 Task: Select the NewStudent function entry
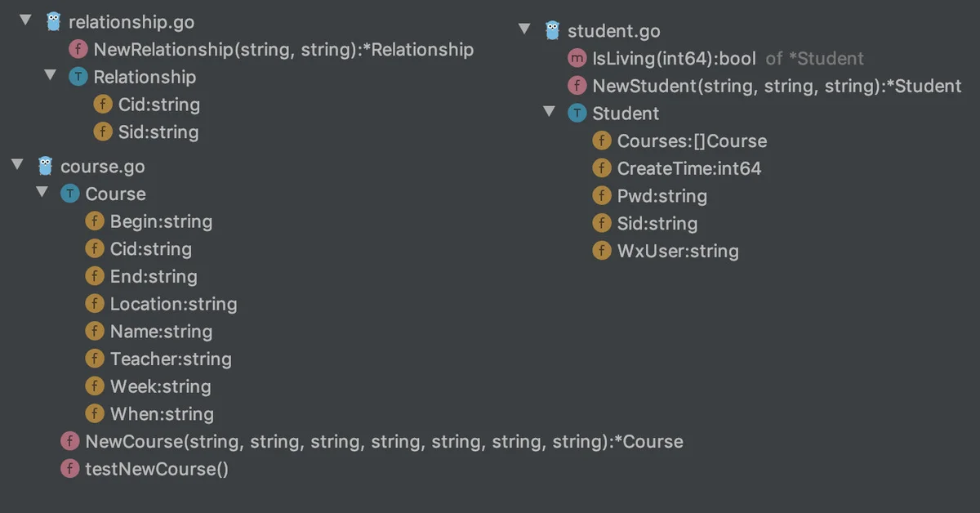(765, 86)
